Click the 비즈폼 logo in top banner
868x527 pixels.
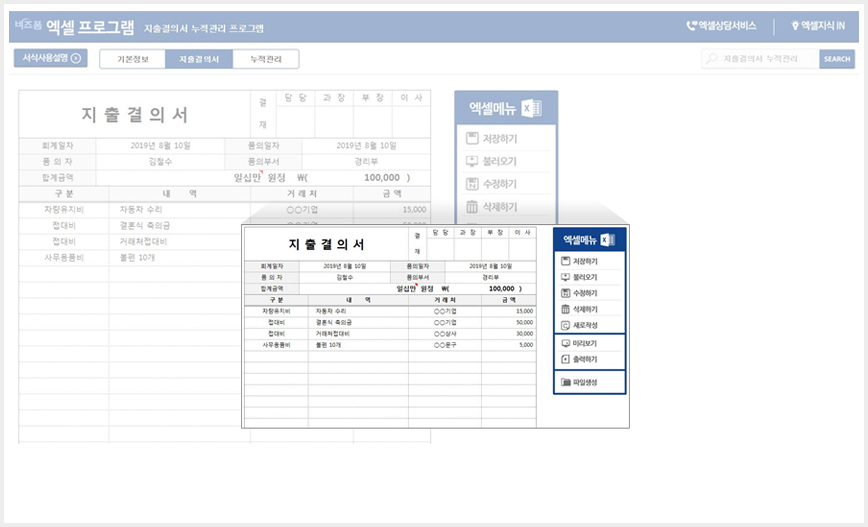tap(28, 25)
